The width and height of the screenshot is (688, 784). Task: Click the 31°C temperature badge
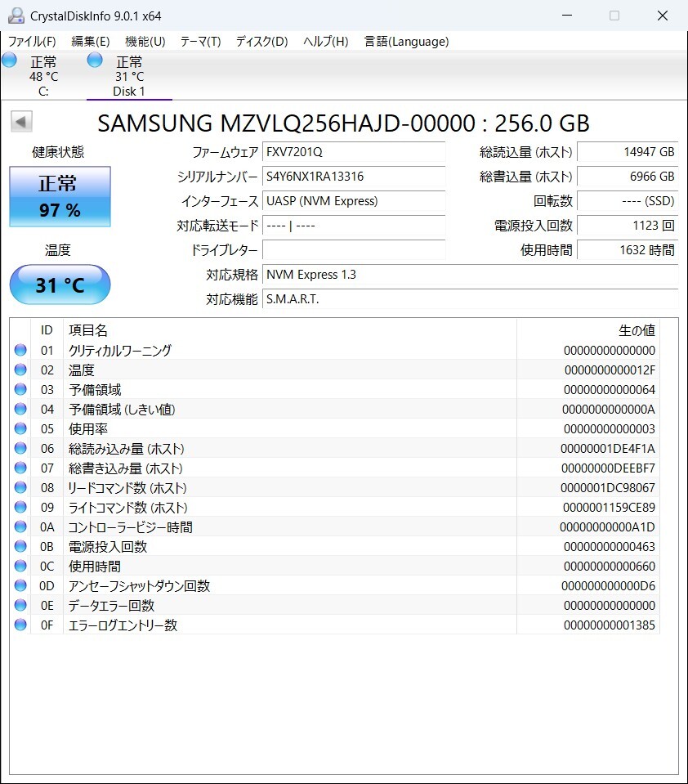click(59, 284)
